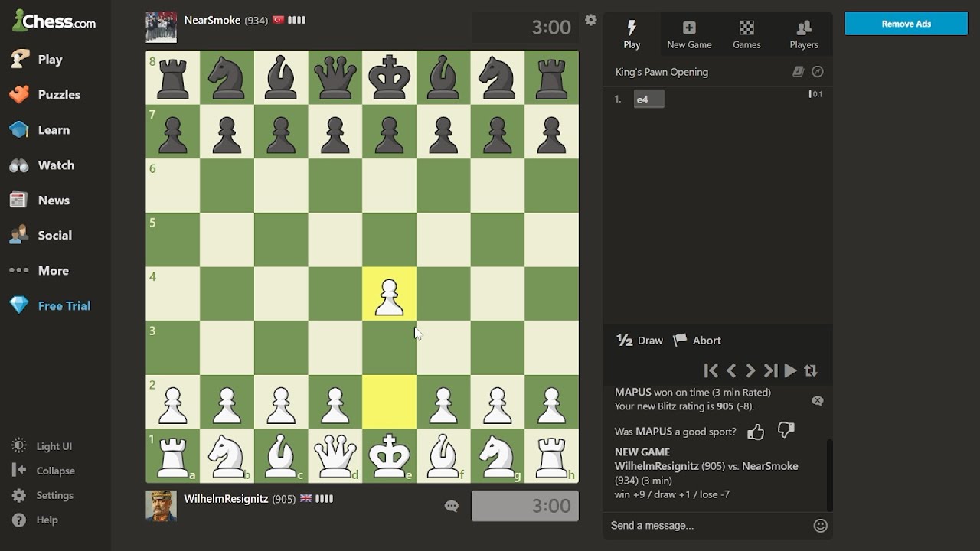Open the Play menu in sidebar
The width and height of the screenshot is (980, 551).
[37, 59]
